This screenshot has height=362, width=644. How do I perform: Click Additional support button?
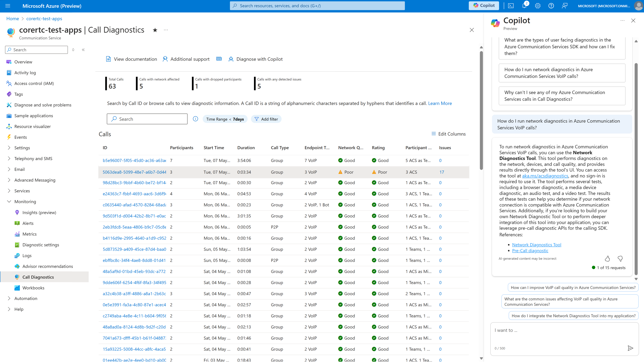tap(186, 59)
